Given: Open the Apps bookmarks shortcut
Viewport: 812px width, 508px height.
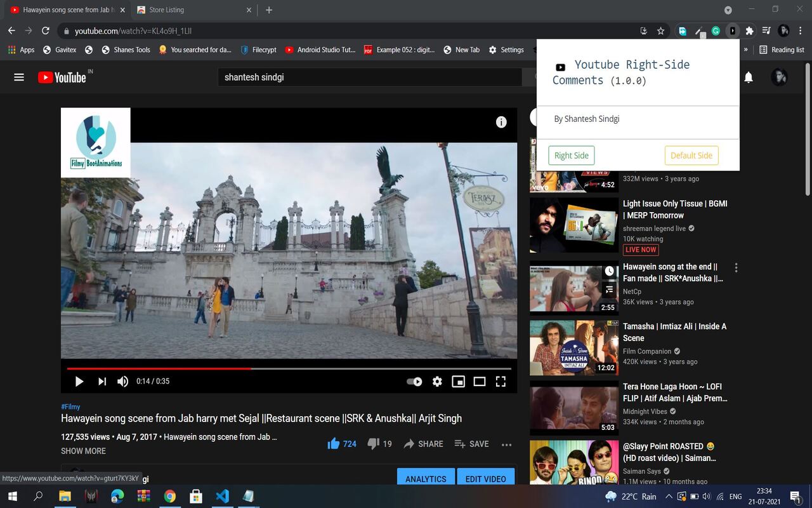Looking at the screenshot, I should click(21, 50).
